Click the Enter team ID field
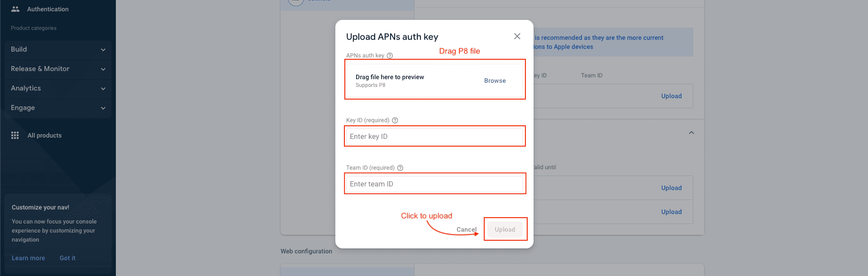This screenshot has height=276, width=868. pos(434,184)
